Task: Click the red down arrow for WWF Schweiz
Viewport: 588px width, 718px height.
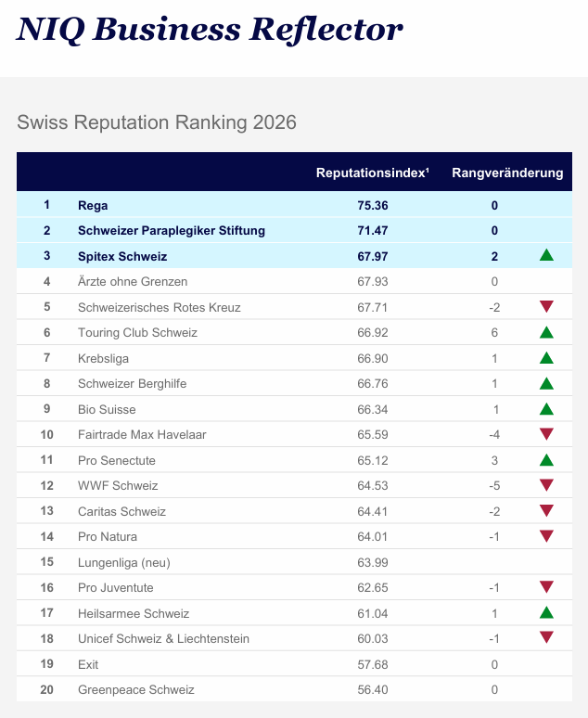Action: click(546, 485)
